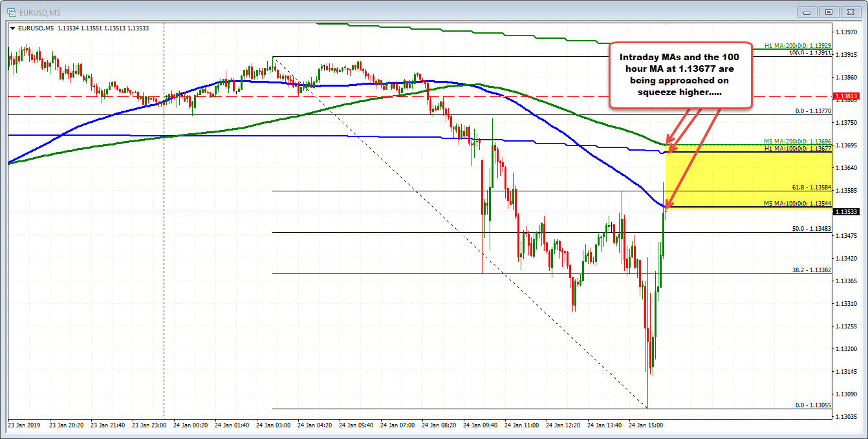Click the 23 Jan 2019 time label
This screenshot has width=868, height=439.
click(x=24, y=425)
